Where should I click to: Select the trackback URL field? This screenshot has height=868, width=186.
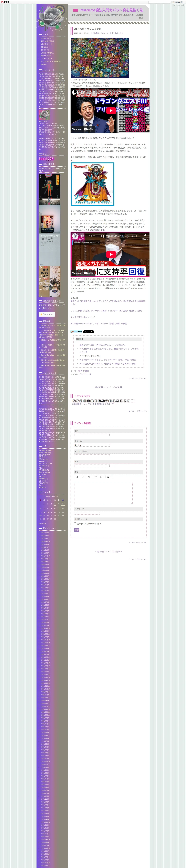[x=103, y=401]
